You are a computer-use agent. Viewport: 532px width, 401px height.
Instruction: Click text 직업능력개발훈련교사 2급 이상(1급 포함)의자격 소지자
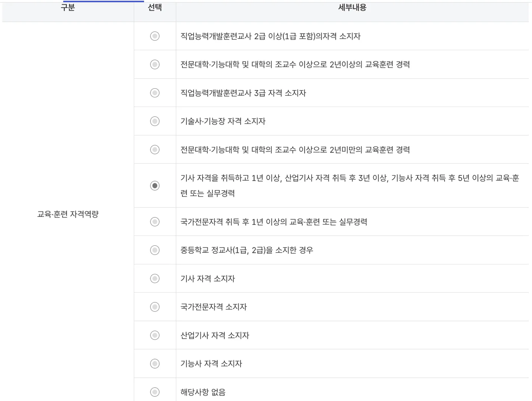click(271, 36)
